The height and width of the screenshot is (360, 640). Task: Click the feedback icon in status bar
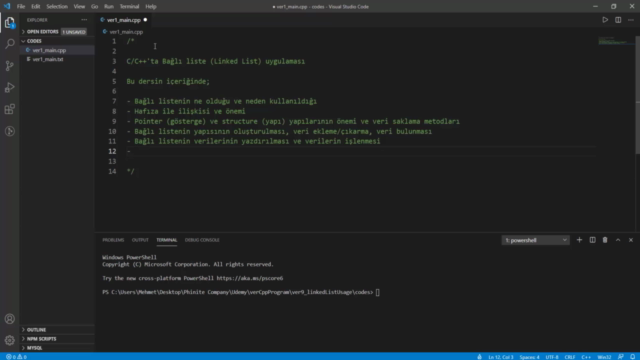click(x=620, y=357)
